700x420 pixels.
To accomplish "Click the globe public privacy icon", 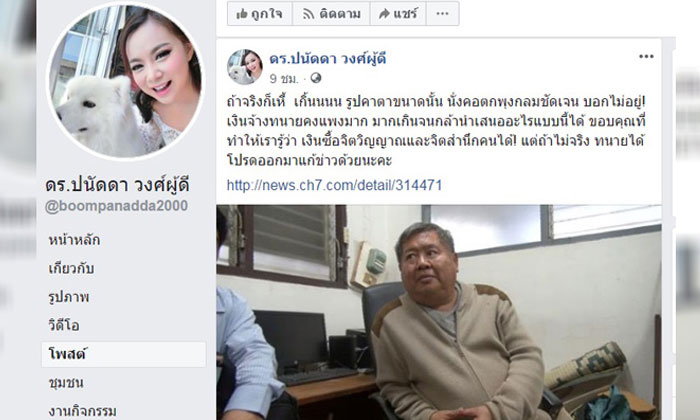I will pyautogui.click(x=316, y=78).
